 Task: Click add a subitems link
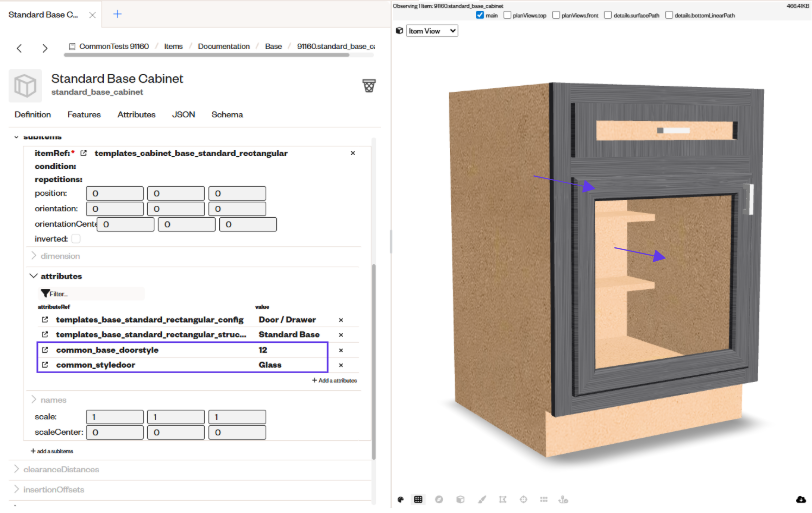(x=52, y=451)
